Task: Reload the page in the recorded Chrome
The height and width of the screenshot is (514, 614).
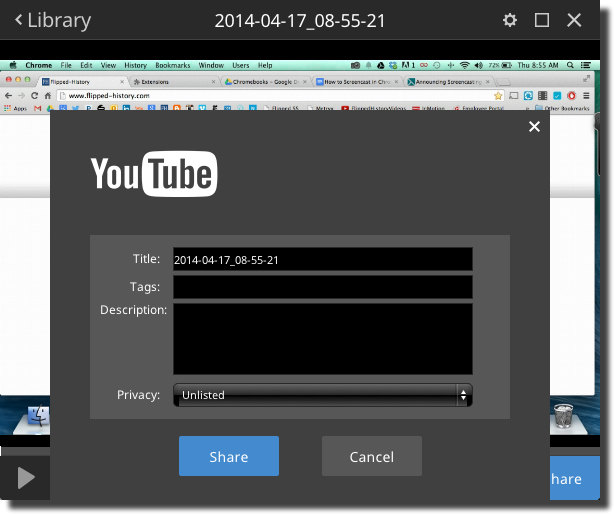Action: 34,96
